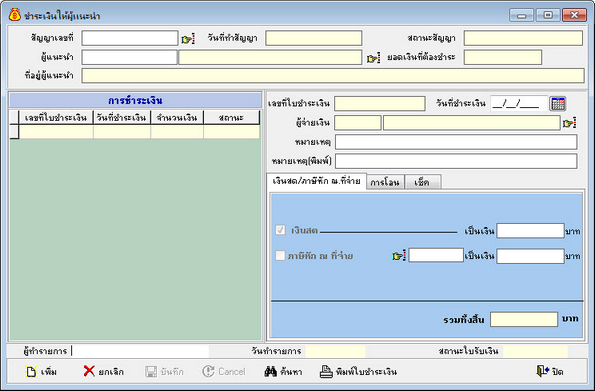
Task: Click the เลขที่ใบชำระเงิน column header
Action: tap(56, 118)
